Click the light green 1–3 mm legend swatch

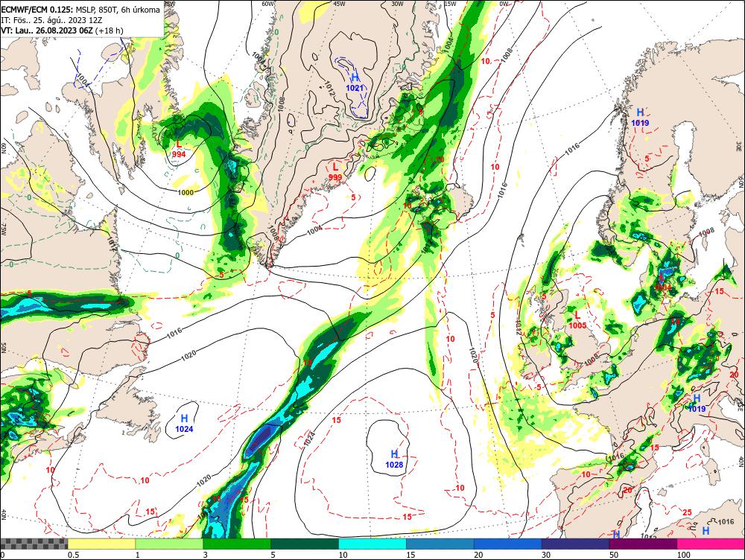tap(169, 544)
